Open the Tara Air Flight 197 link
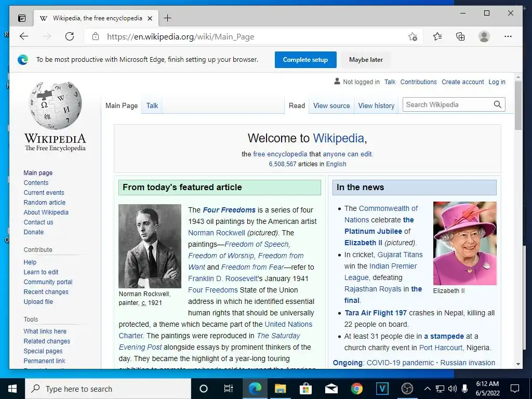The width and height of the screenshot is (532, 399). click(x=376, y=313)
